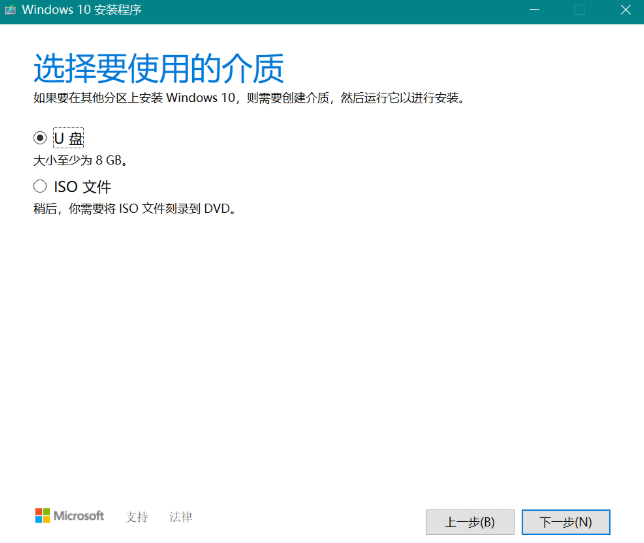Click the "刻录到 DVD" ISO description text
Viewport: 644px width, 543px height.
coord(135,209)
